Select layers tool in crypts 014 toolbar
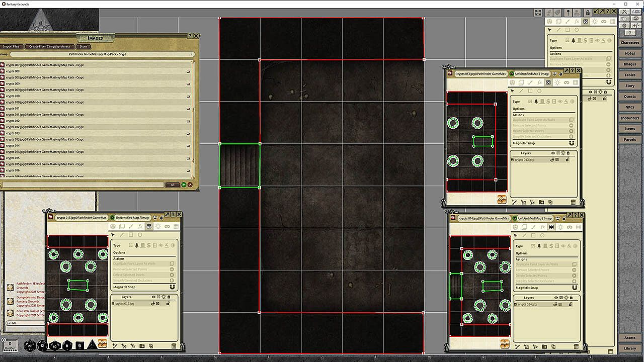This screenshot has width=644, height=362. click(525, 227)
